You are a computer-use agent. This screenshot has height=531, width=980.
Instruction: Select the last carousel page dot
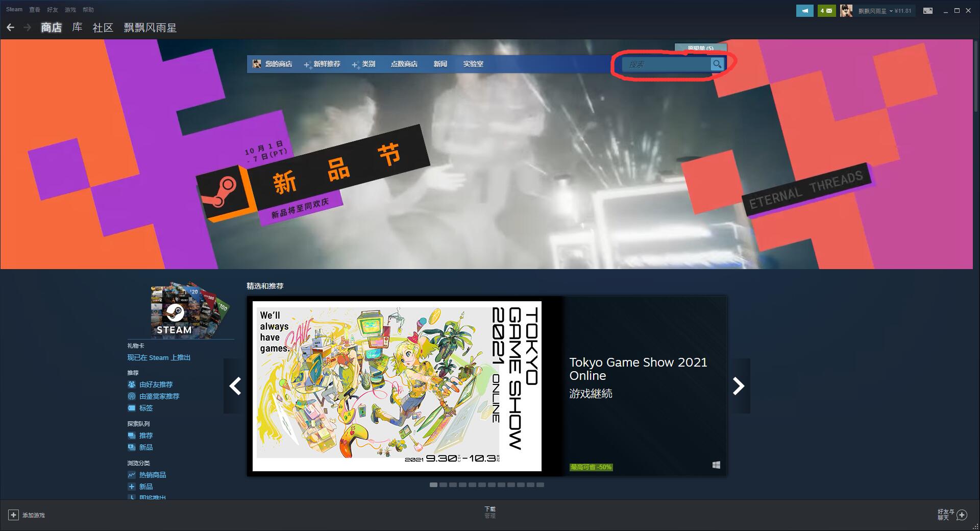[540, 485]
